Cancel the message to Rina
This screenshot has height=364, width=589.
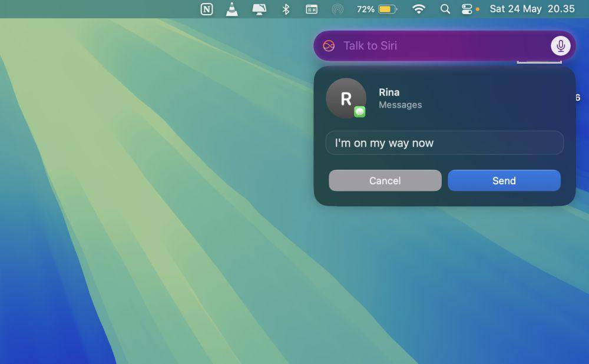click(385, 181)
